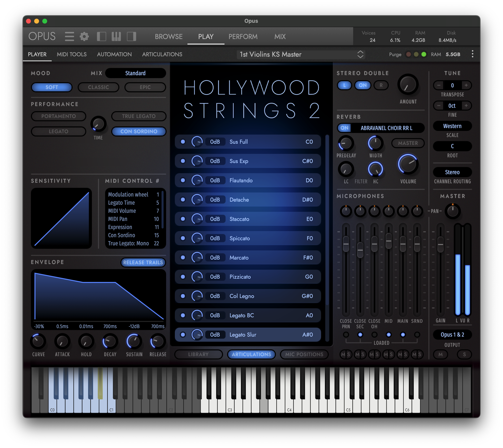Open the Opus 1 & 2 output dropdown
503x448 pixels.
[x=452, y=335]
